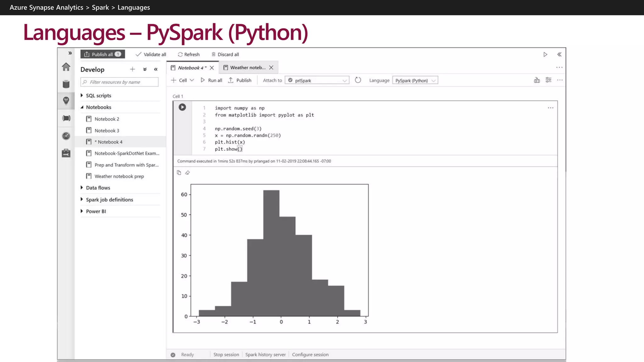The width and height of the screenshot is (644, 362).
Task: Select * Notebook 4 in the tree
Action: tap(121, 142)
